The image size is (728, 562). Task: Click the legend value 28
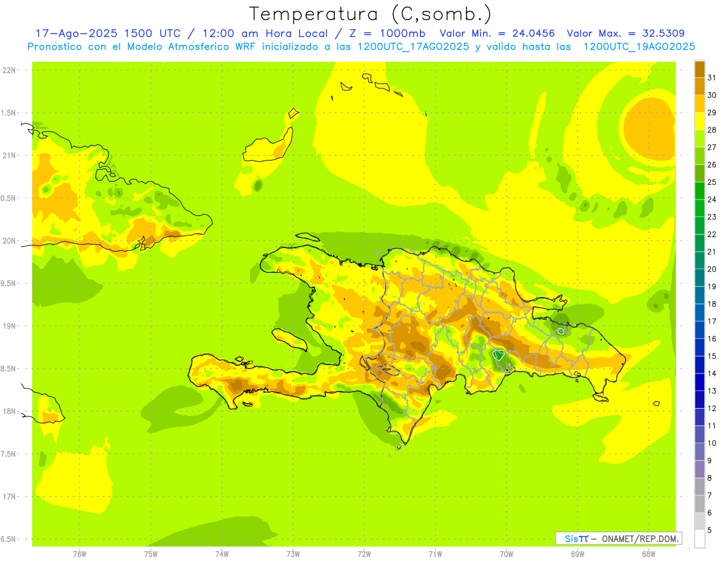(x=712, y=130)
